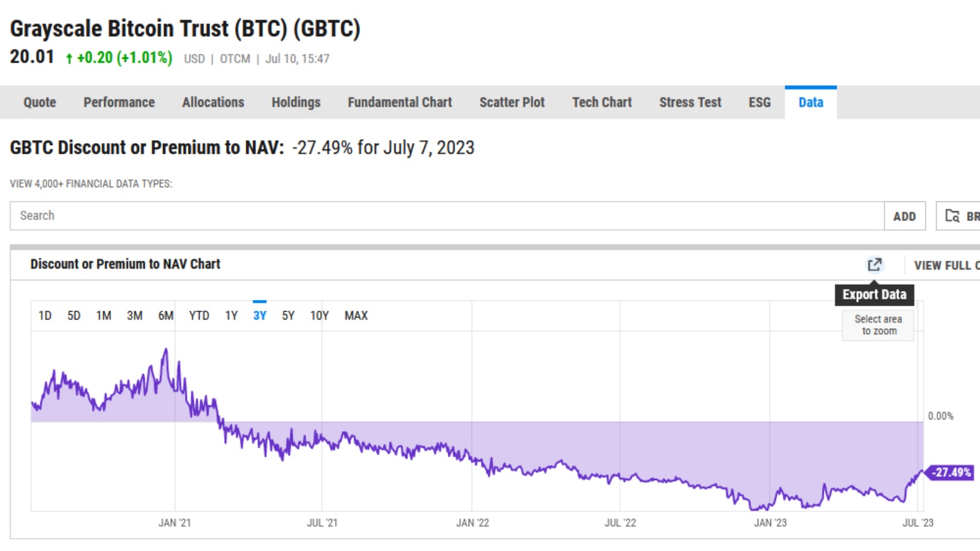
Task: Set chart range to 5Y
Action: tap(288, 315)
